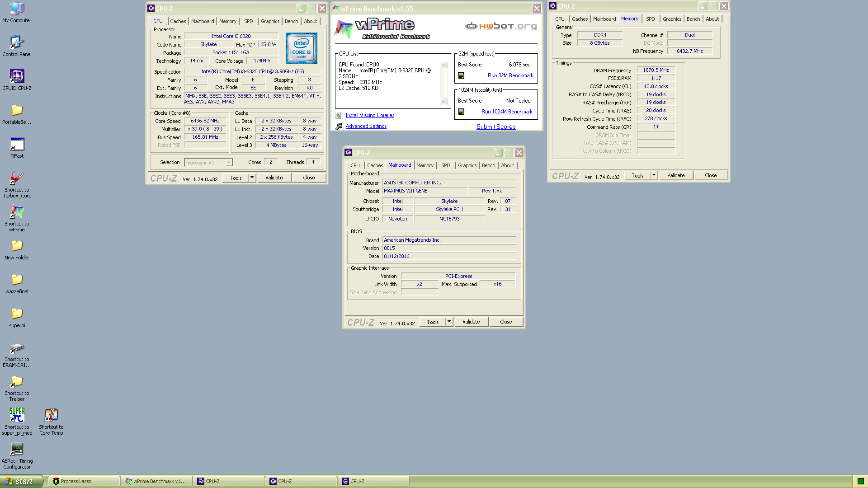This screenshot has height=488, width=868.
Task: Expand Tools dropdown arrow in Memory window
Action: [654, 175]
